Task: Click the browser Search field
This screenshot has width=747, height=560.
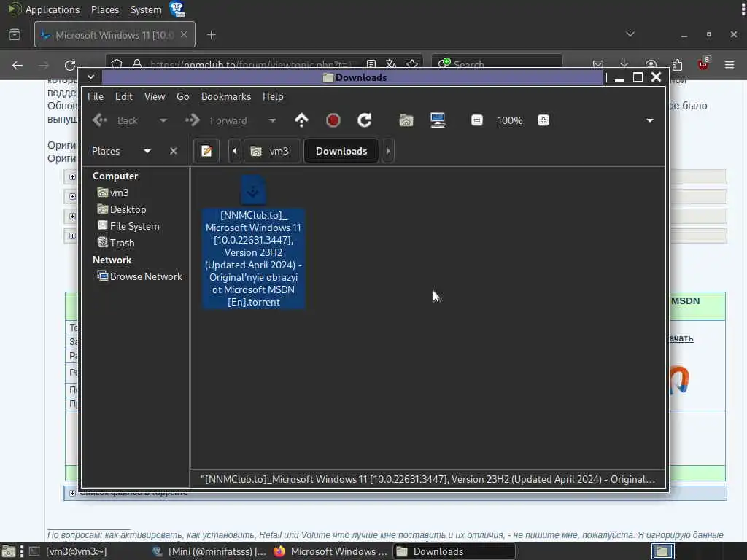Action: tap(497, 64)
